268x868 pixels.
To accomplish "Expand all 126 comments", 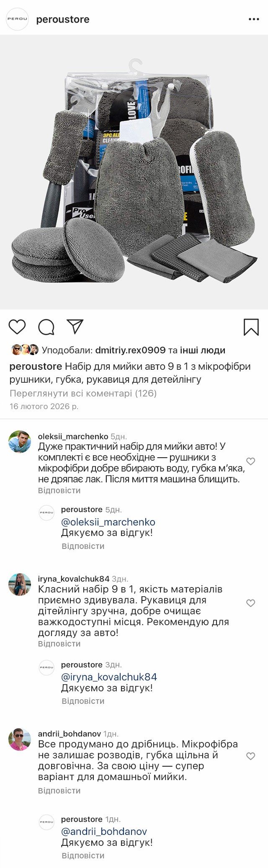I will point(83,393).
